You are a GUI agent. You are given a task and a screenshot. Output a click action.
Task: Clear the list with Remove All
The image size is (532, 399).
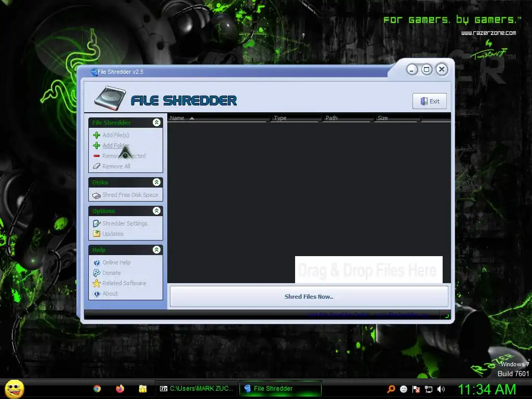[x=116, y=166]
